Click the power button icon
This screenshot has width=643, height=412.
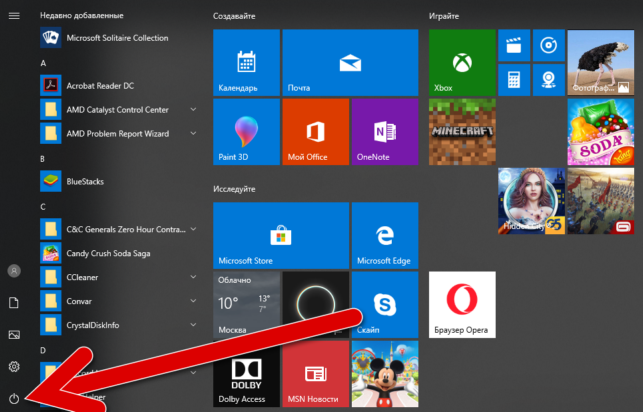[14, 398]
